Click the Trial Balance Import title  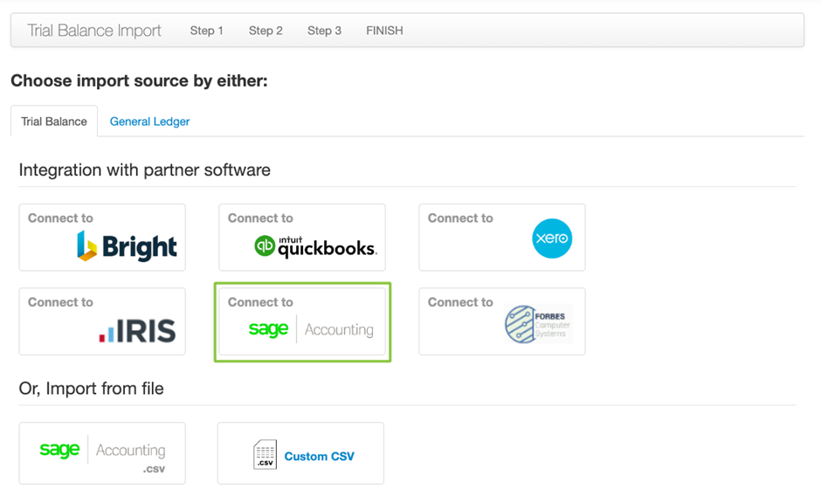[94, 31]
